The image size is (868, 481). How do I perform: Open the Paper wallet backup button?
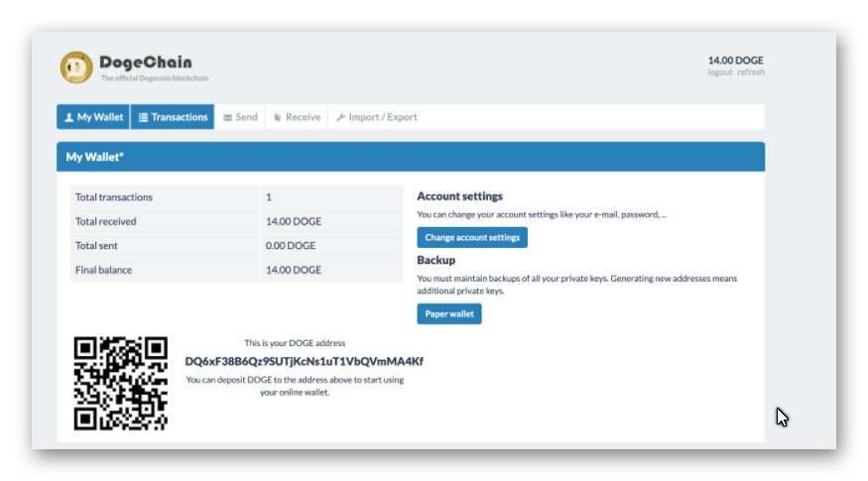point(448,314)
